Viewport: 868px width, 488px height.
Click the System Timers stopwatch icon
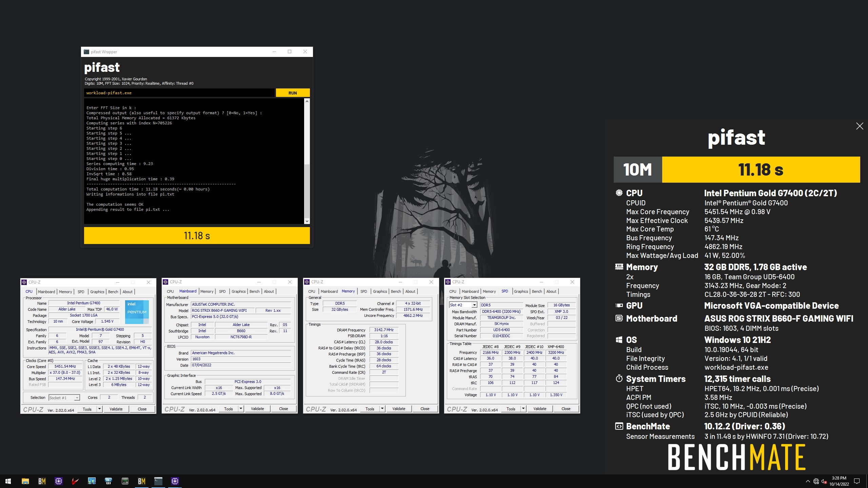point(619,379)
